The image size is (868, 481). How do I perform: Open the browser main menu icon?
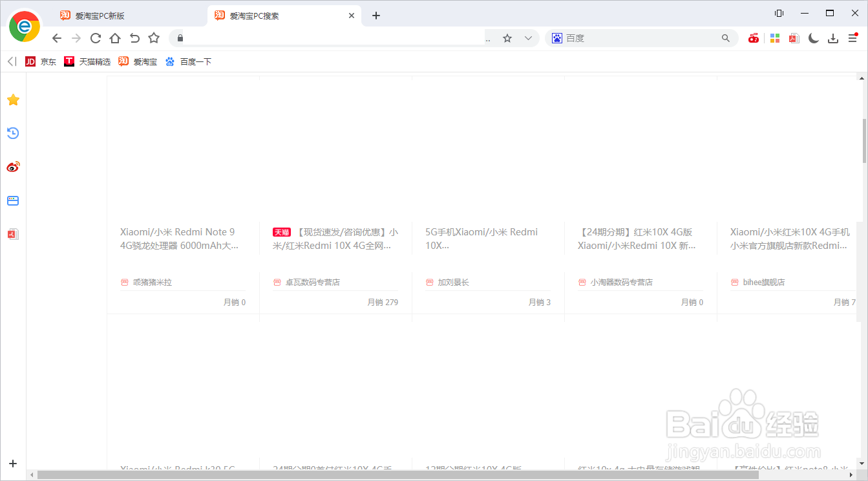(853, 38)
